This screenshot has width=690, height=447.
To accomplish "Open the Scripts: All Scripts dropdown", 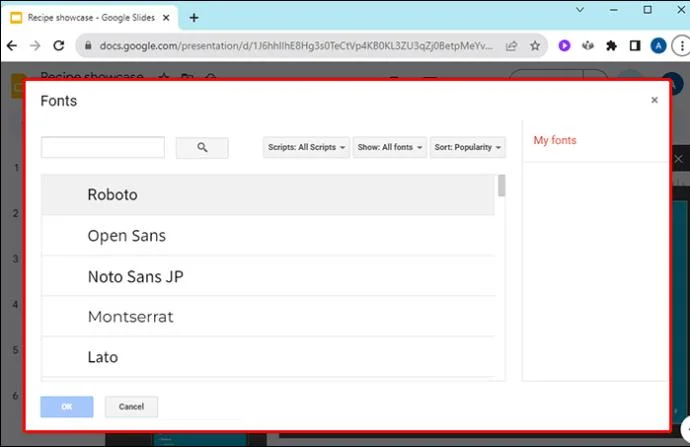I will (306, 147).
